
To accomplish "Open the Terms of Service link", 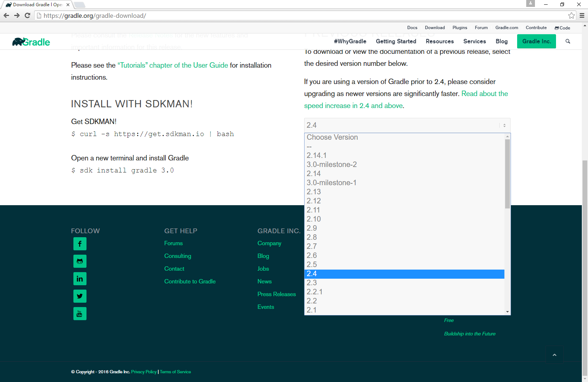I will pyautogui.click(x=175, y=372).
